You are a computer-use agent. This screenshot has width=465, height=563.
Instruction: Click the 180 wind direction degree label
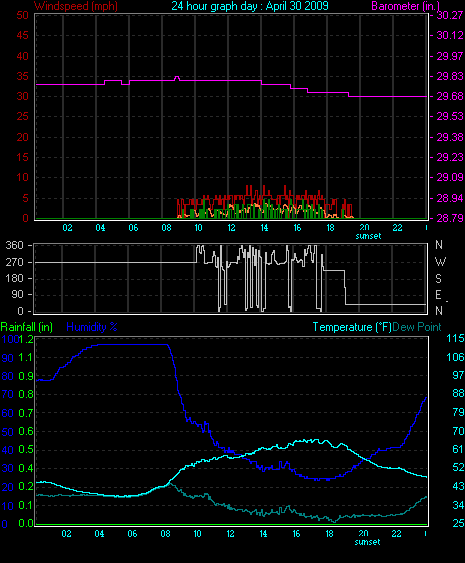(x=15, y=278)
